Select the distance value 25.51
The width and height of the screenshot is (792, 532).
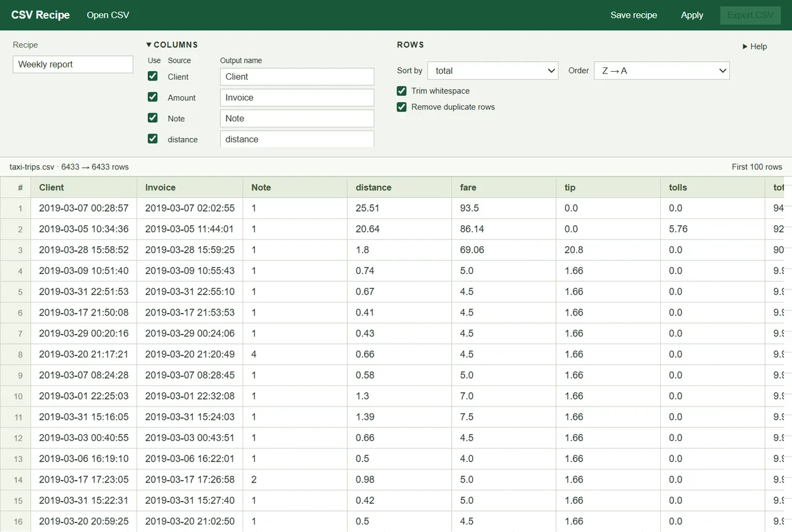pyautogui.click(x=400, y=208)
